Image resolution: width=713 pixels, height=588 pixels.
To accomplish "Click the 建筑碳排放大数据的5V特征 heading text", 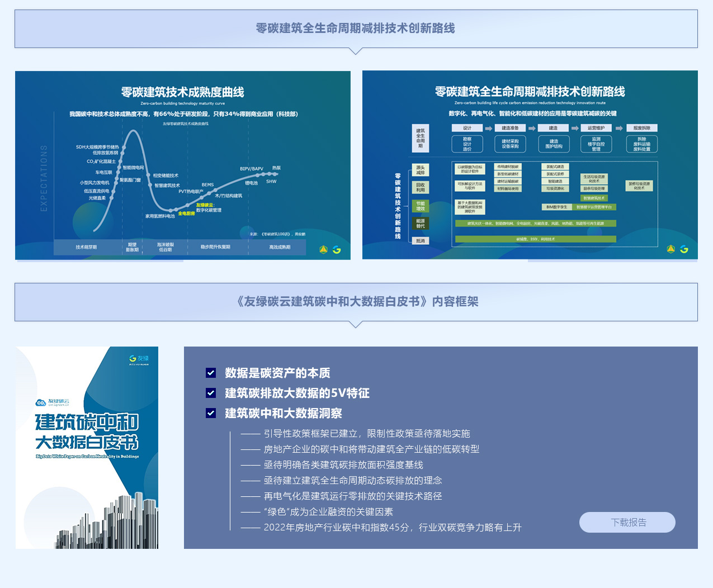I will coord(297,393).
